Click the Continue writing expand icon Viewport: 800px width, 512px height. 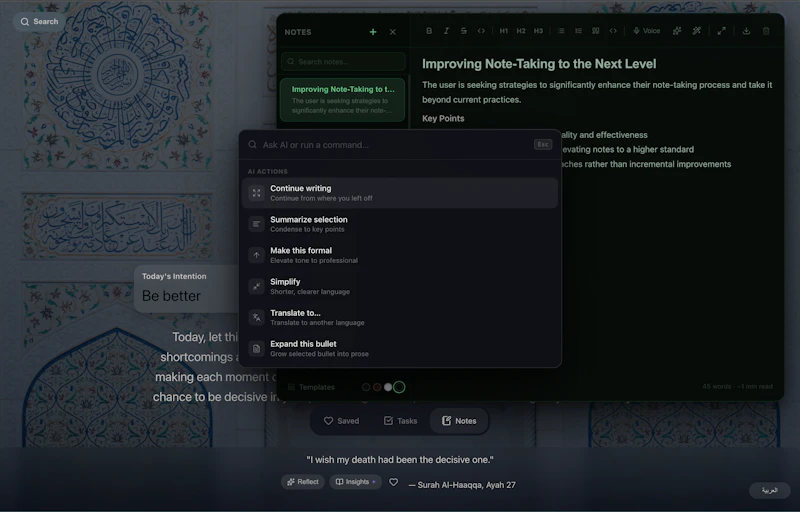(257, 193)
